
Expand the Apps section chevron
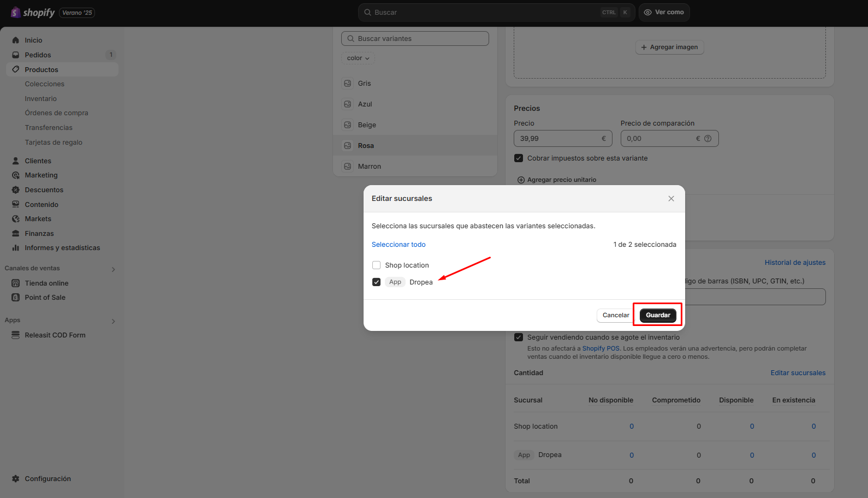[x=113, y=321]
